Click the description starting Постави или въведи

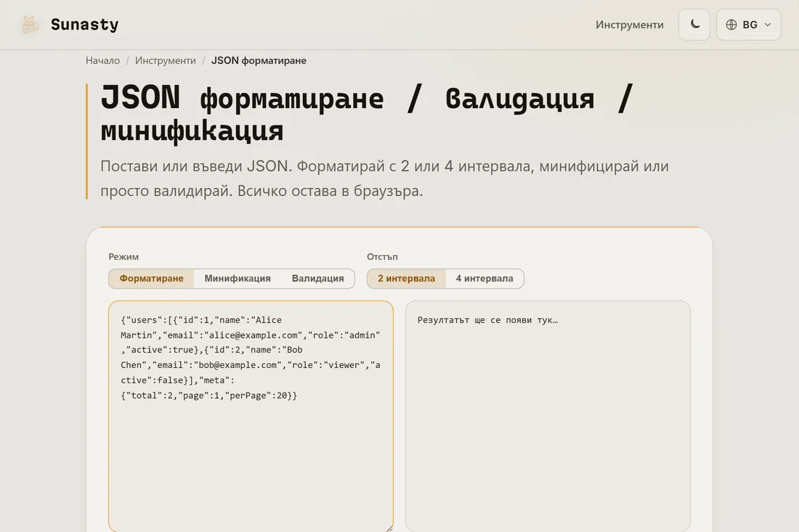pos(385,179)
